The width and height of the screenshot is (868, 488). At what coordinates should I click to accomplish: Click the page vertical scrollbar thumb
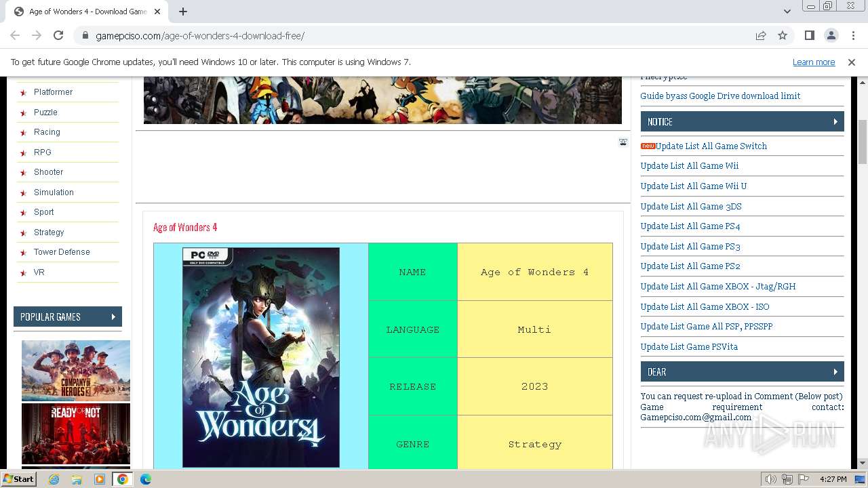(863, 142)
